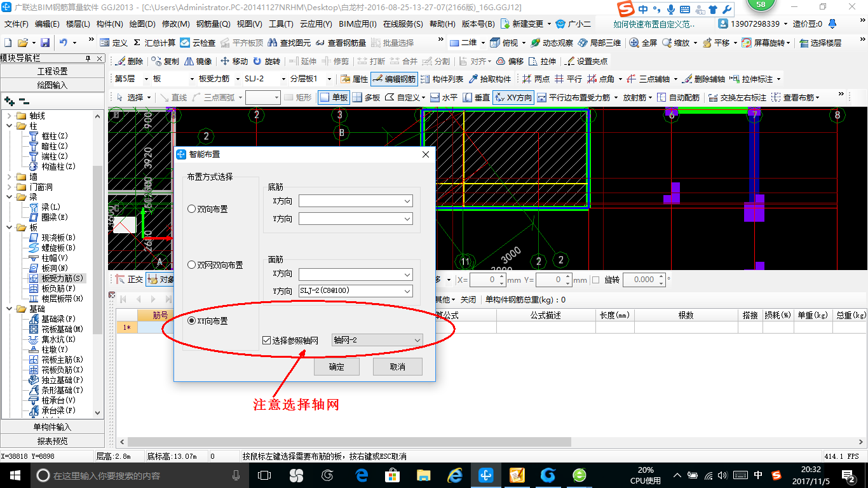The height and width of the screenshot is (488, 868).
Task: Click 报表预览 navigation button
Action: pos(52,441)
